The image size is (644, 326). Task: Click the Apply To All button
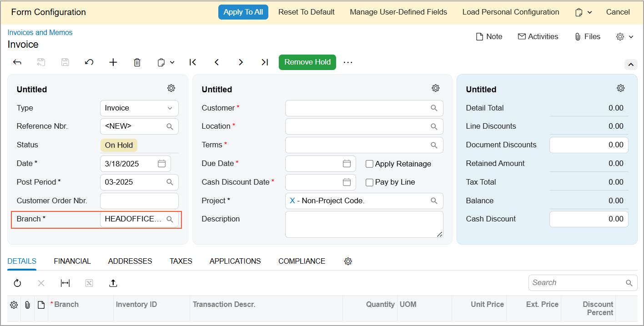tap(243, 12)
